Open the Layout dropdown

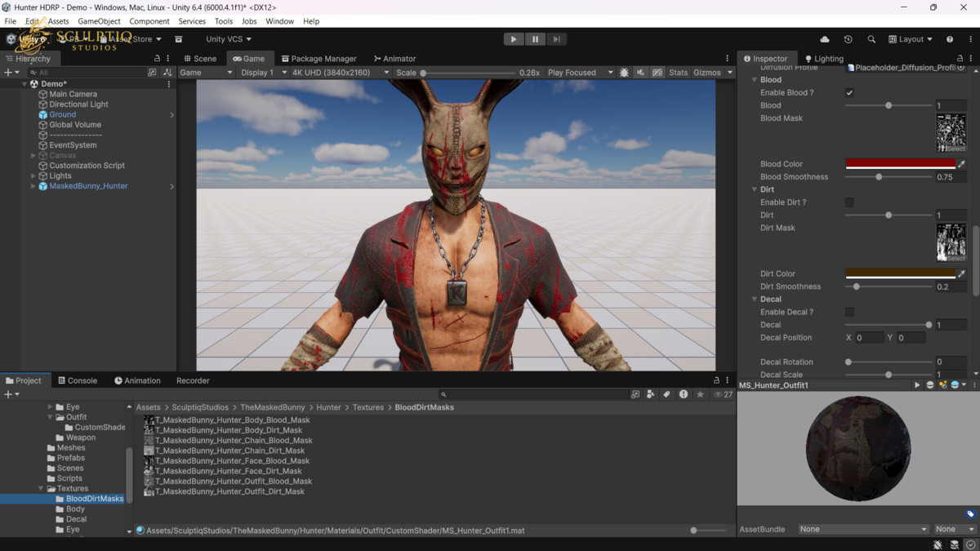click(x=911, y=39)
